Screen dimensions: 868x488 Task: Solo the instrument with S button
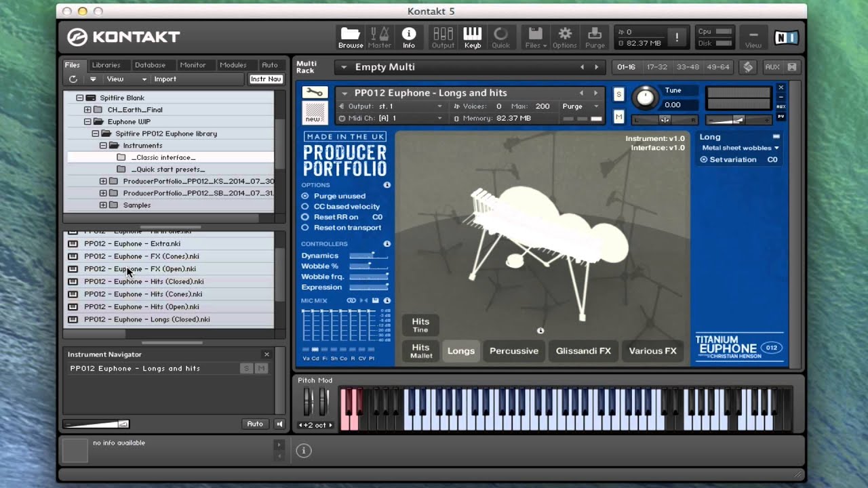pyautogui.click(x=618, y=94)
